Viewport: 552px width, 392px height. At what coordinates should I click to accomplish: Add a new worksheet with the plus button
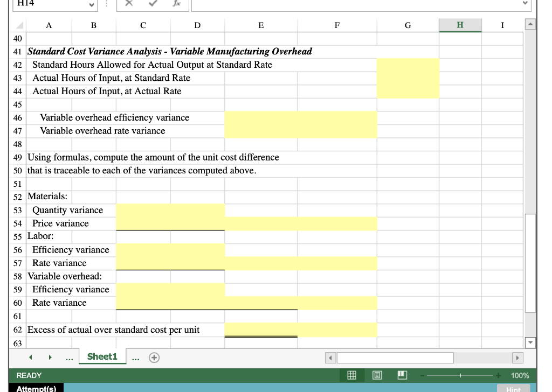[x=154, y=356]
